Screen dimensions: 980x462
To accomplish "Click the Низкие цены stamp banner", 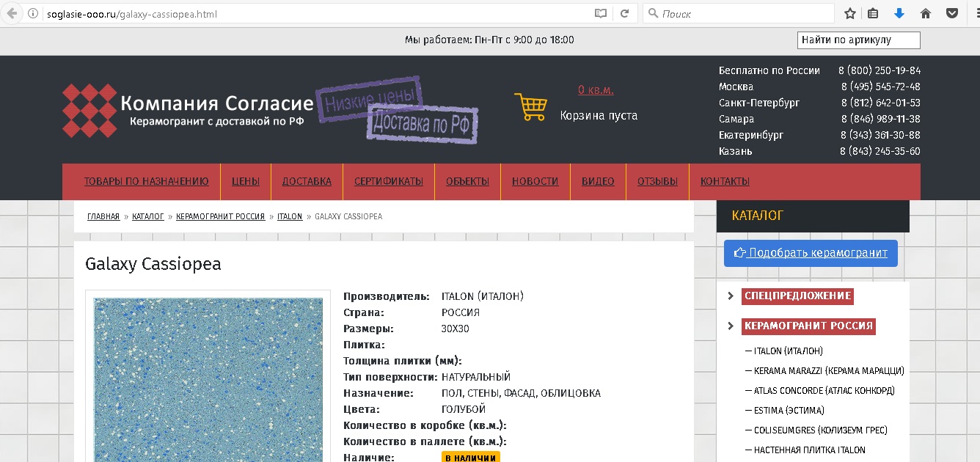I will click(370, 100).
